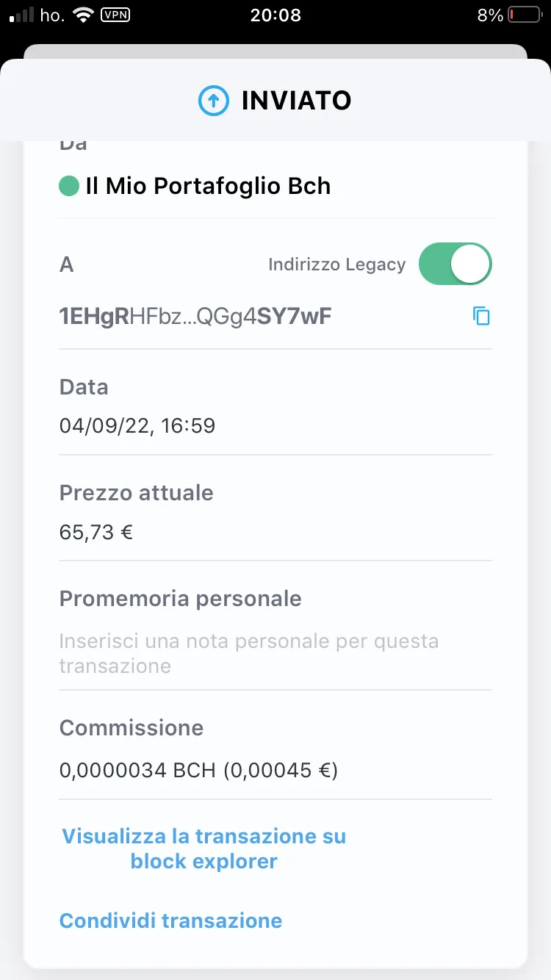Tap the Indirizzo Legacy label
The image size is (551, 980).
pyautogui.click(x=337, y=264)
